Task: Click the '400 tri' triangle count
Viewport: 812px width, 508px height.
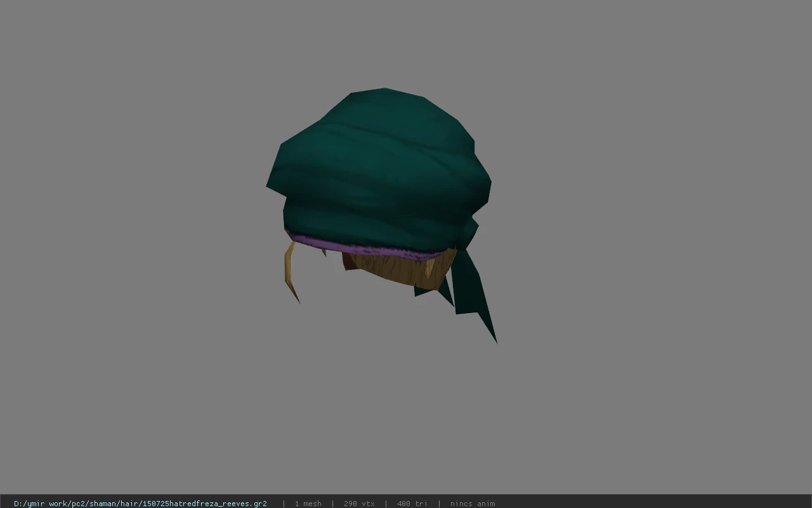Action: 412,504
